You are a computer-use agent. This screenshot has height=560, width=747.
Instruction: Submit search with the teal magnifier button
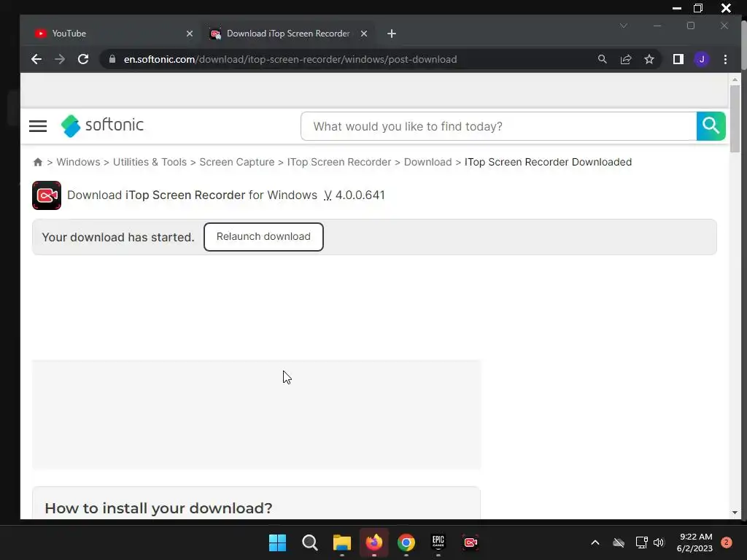click(x=711, y=126)
